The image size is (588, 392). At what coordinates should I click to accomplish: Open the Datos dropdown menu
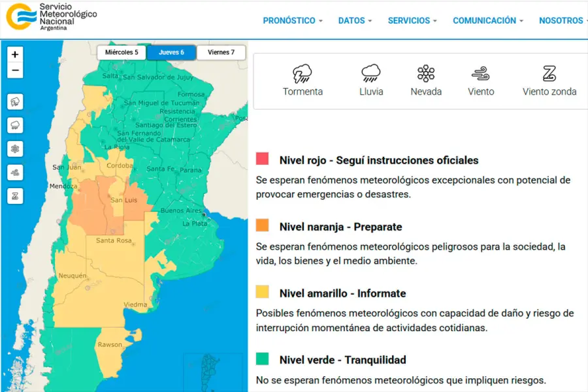[355, 21]
